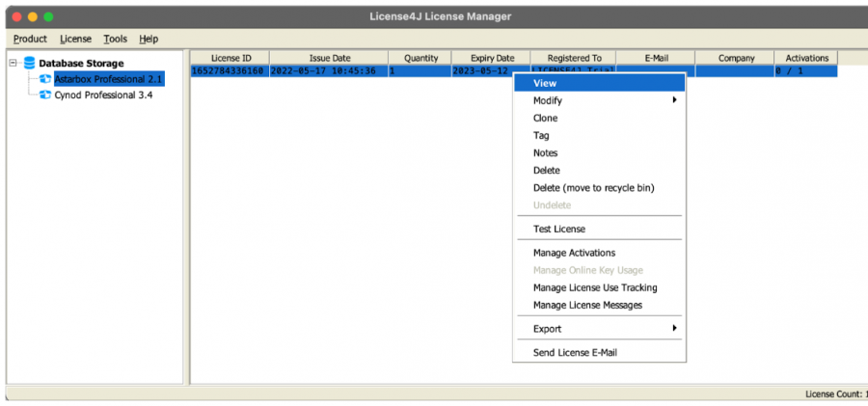This screenshot has height=406, width=868.
Task: Open the Help menu
Action: [x=149, y=39]
